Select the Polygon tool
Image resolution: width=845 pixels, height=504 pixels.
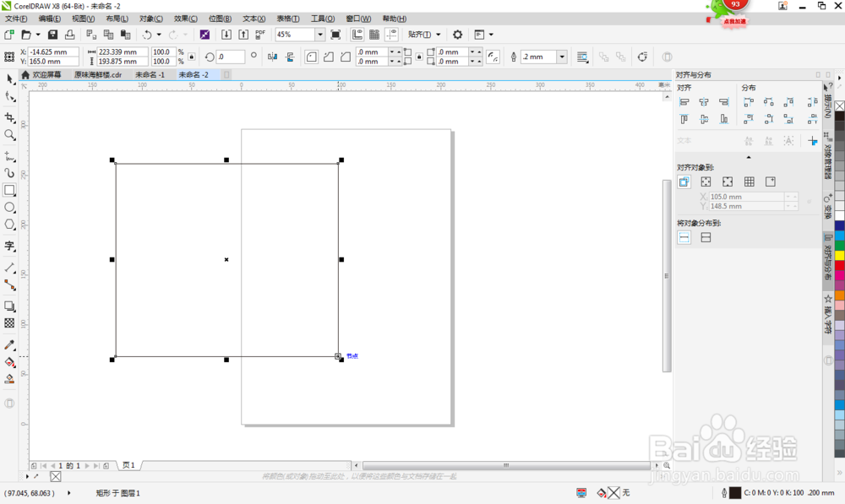click(x=9, y=225)
